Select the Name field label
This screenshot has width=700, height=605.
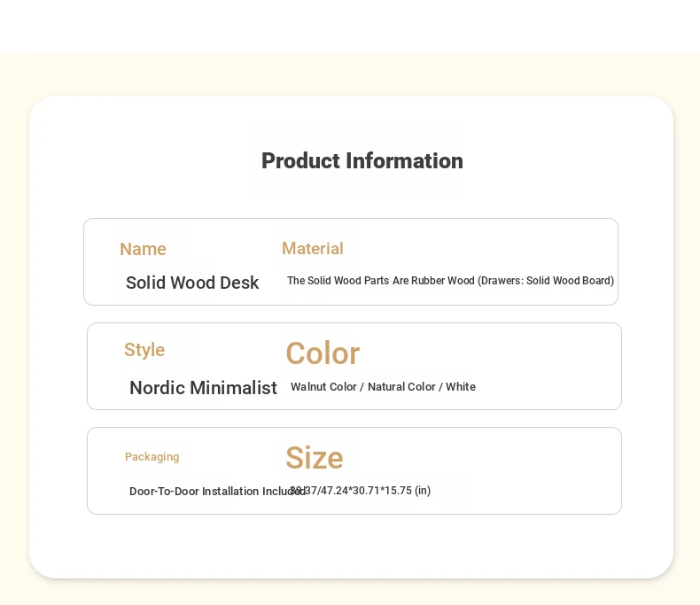[143, 250]
